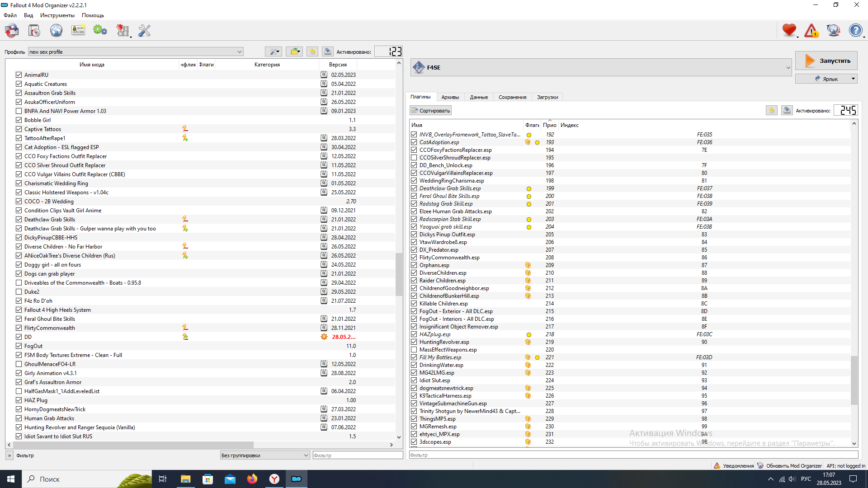This screenshot has width=868, height=488.
Task: Click the Запустить launch button
Action: click(x=826, y=61)
